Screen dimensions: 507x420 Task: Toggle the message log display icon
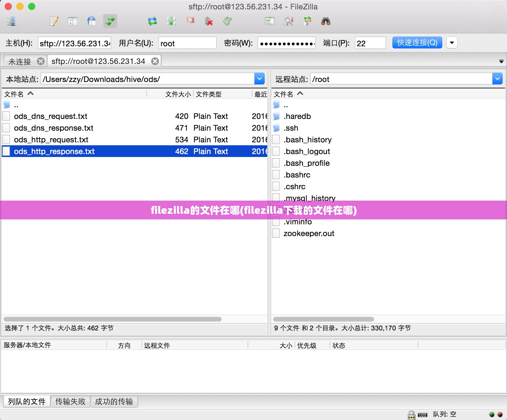point(54,21)
